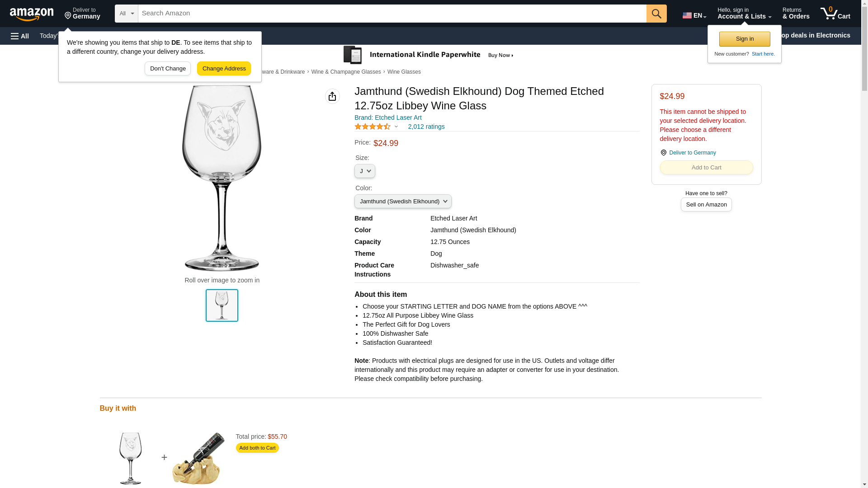The height and width of the screenshot is (488, 868).
Task: Click the share icon beside product image
Action: 332,96
